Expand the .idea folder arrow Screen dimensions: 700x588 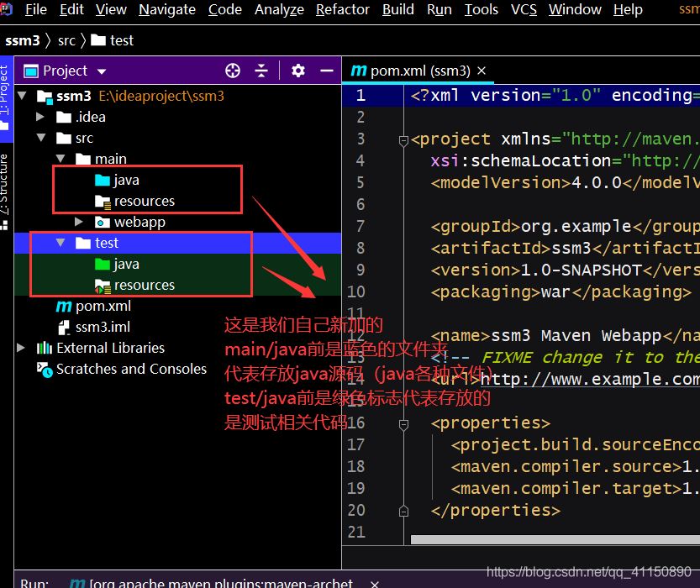click(x=40, y=117)
